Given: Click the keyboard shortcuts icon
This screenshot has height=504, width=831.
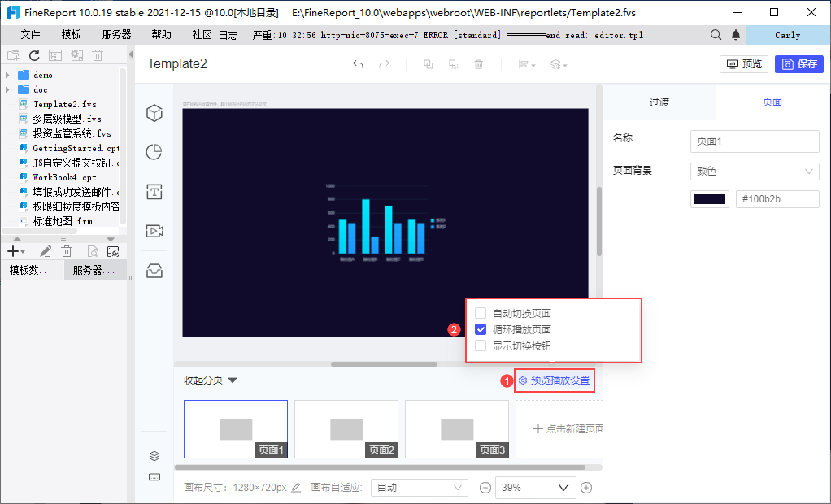Looking at the screenshot, I should [x=154, y=477].
